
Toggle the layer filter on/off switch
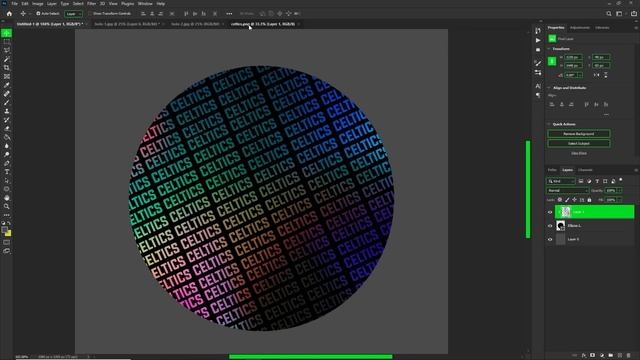point(621,180)
